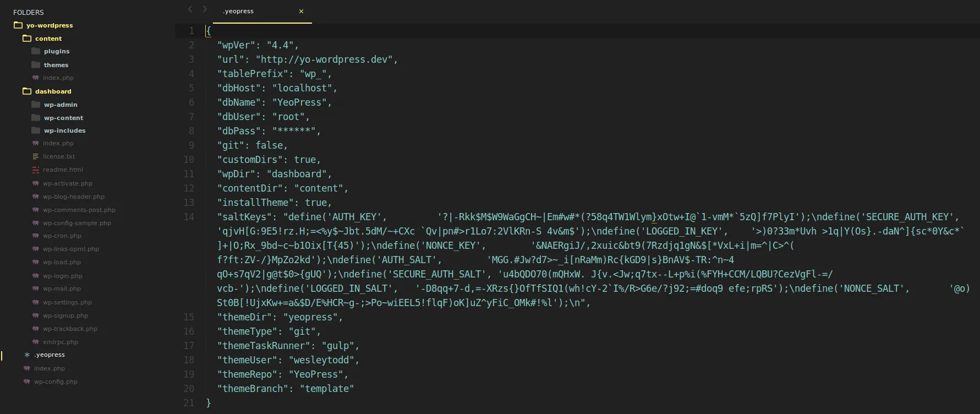Viewport: 980px width, 414px height.
Task: Click the "localhost" dbHost value
Action: coord(302,88)
